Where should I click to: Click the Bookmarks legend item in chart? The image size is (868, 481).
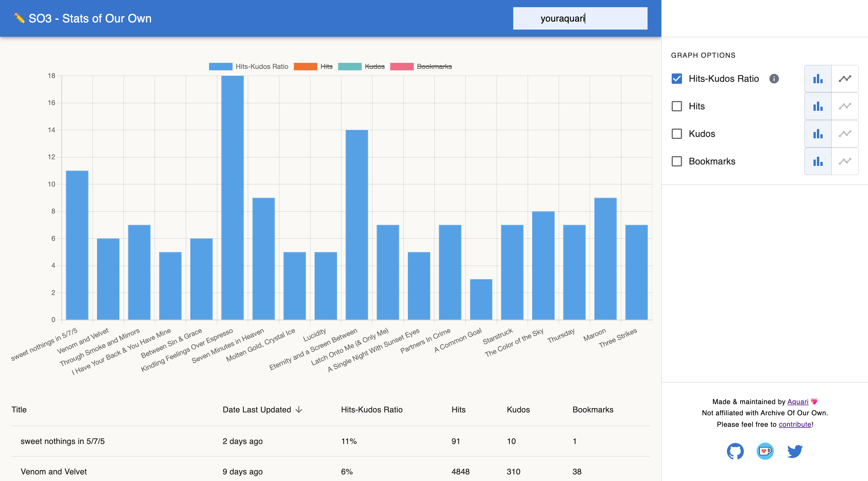click(434, 67)
